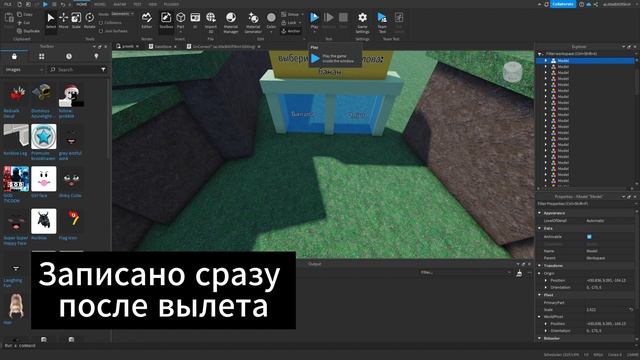Open Game Settings gear

pyautogui.click(x=362, y=22)
